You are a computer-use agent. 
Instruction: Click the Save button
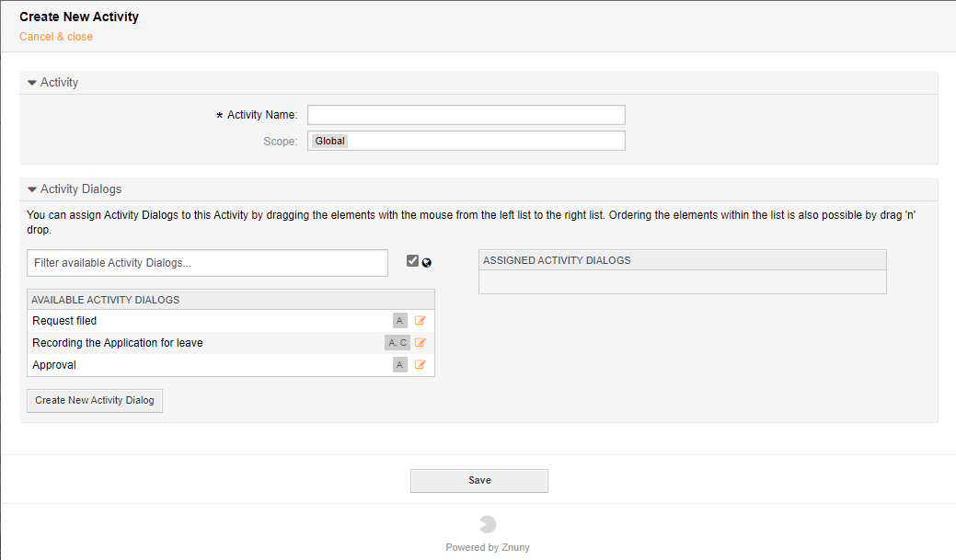click(x=478, y=480)
